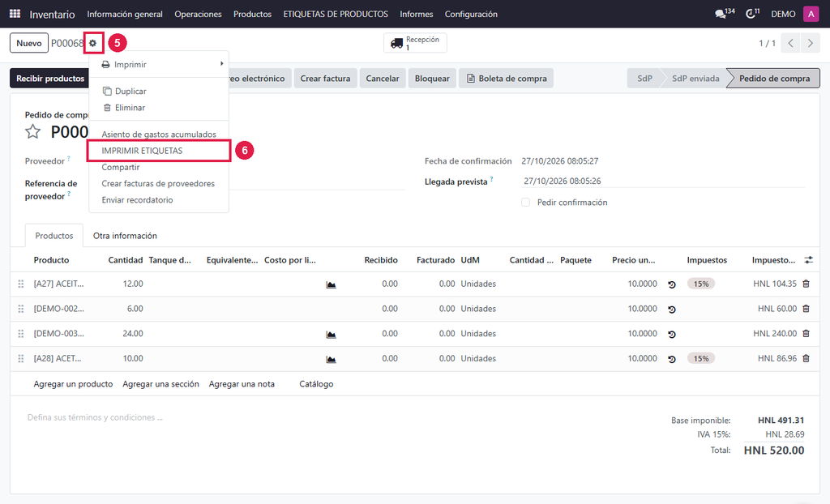Go to next record arrow
This screenshot has width=830, height=504.
pos(810,43)
